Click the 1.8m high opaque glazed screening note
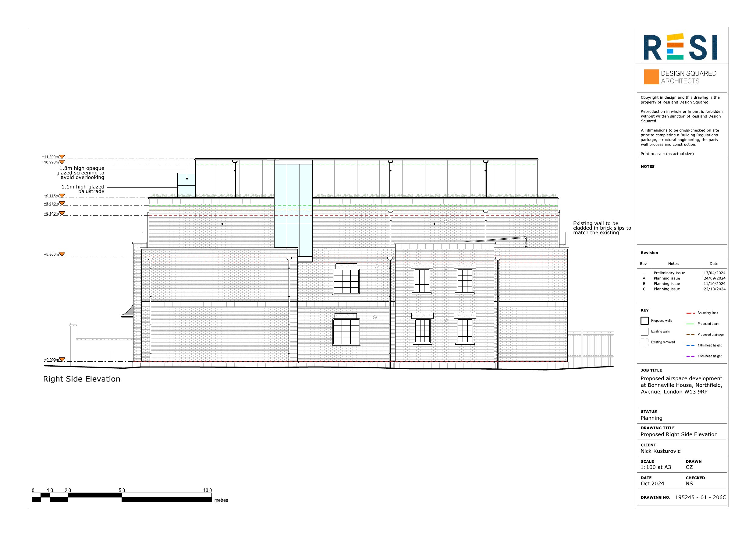 tap(81, 173)
